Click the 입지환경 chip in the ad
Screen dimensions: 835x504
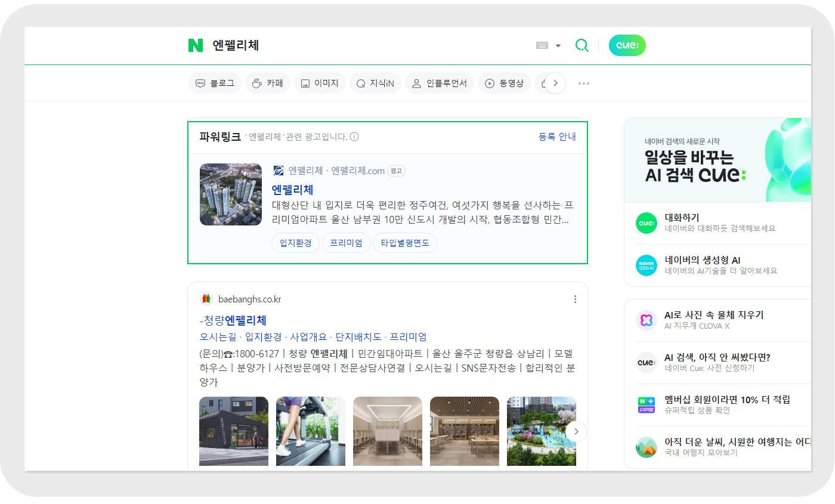(296, 243)
